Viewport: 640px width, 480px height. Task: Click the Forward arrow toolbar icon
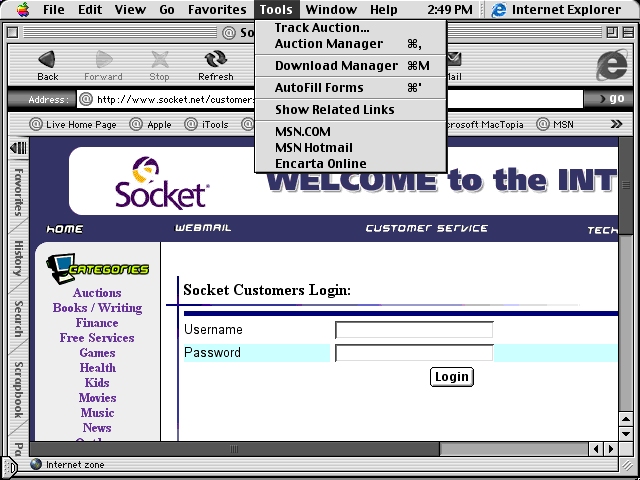coord(104,59)
